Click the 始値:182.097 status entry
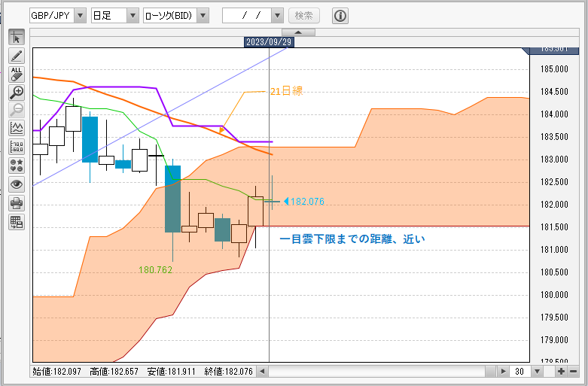 56,372
